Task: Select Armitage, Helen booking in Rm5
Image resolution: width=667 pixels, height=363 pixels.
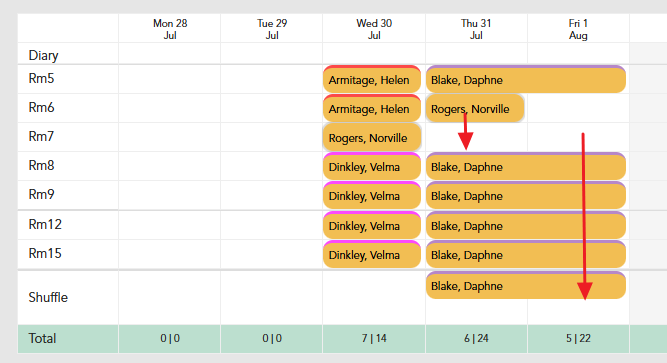Action: (372, 79)
